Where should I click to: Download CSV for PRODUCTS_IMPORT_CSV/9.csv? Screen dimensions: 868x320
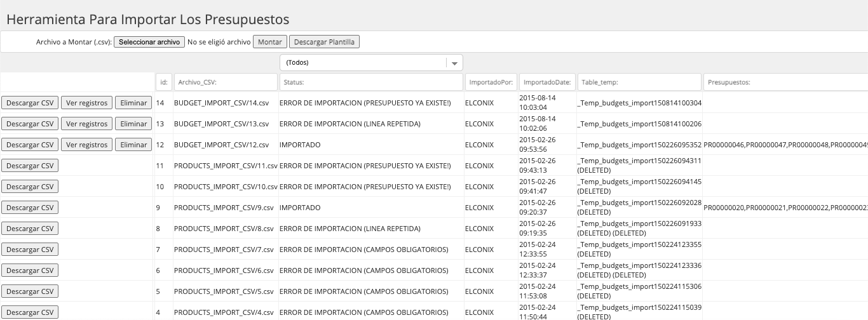point(30,208)
